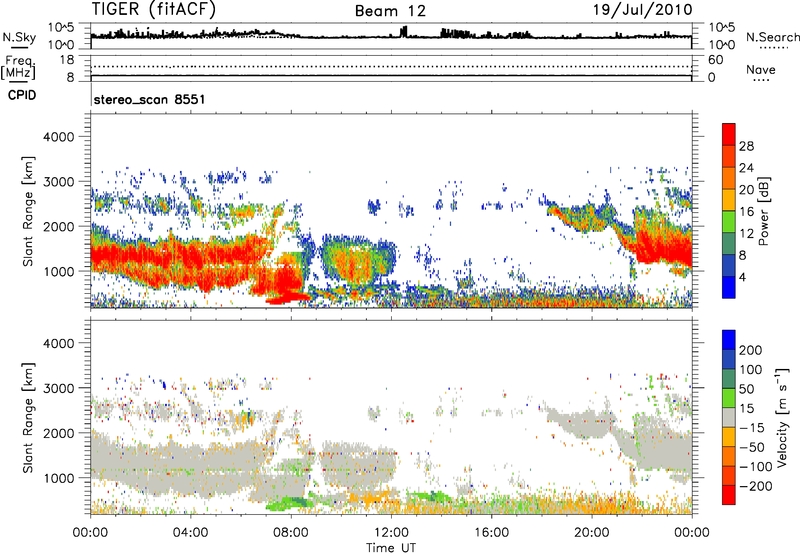Click the 'Power [dB]' color bar title

point(763,211)
